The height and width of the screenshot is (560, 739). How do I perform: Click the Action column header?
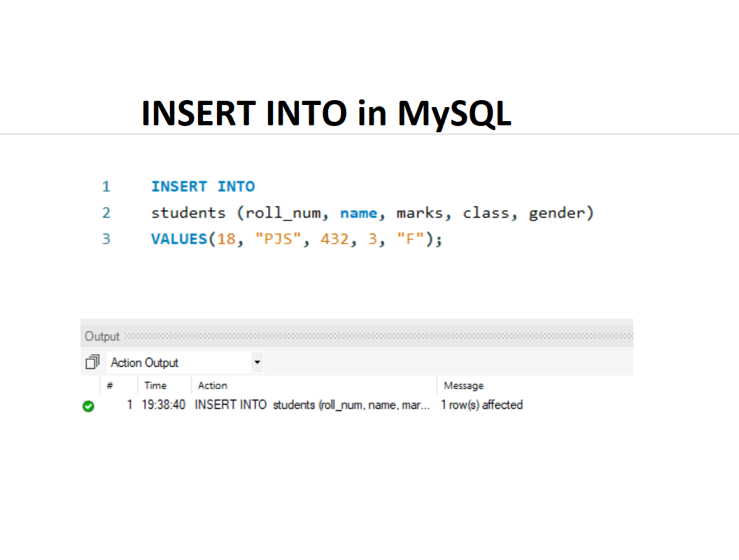point(213,386)
